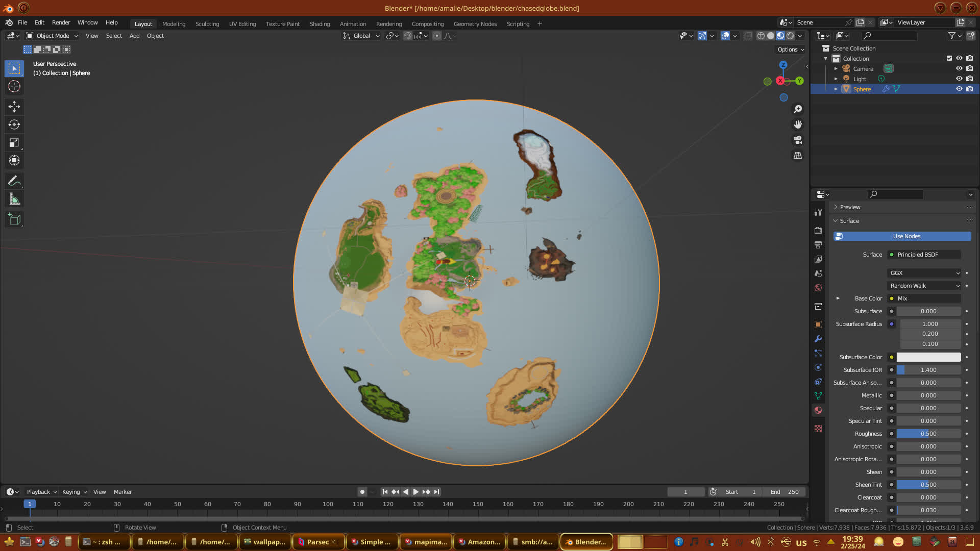Toggle camera view in viewport
Screen dimensions: 980x551
(798, 140)
